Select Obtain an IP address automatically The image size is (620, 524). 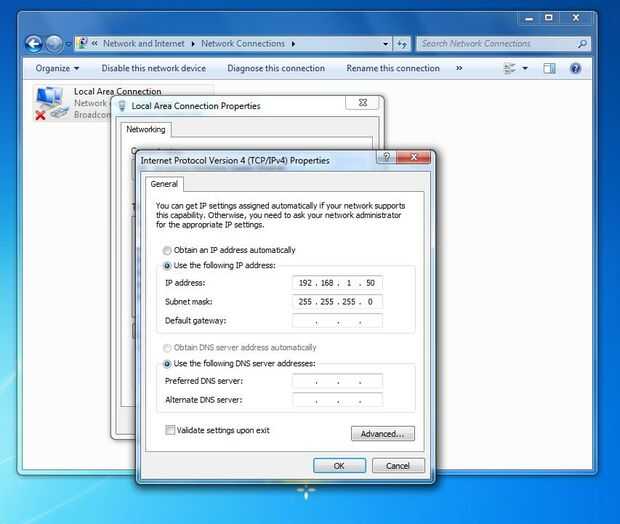[x=229, y=250]
